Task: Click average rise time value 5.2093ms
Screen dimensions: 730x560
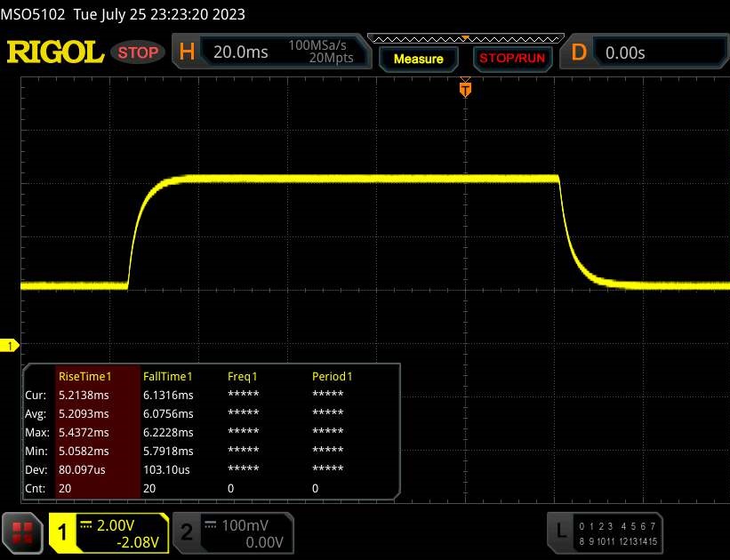Action: 84,414
